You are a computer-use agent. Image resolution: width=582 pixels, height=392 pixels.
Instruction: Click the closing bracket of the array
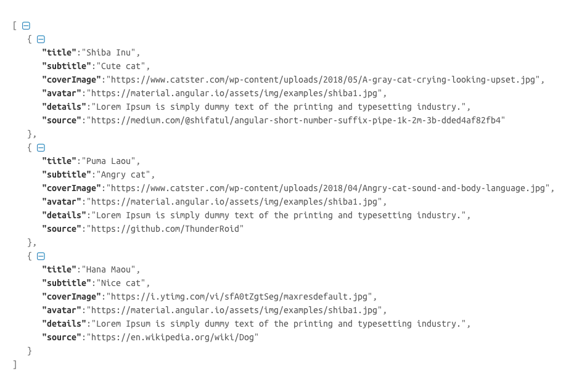[x=15, y=364]
